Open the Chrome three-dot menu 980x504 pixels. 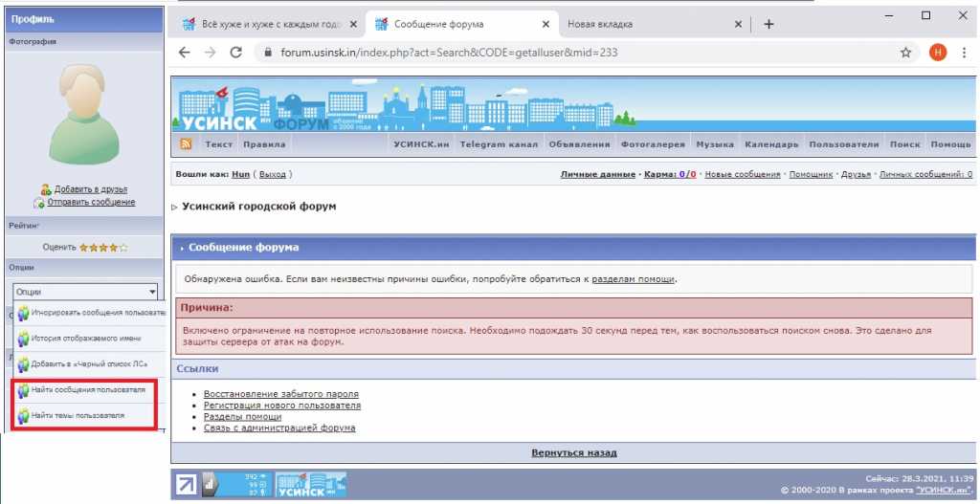(x=966, y=53)
